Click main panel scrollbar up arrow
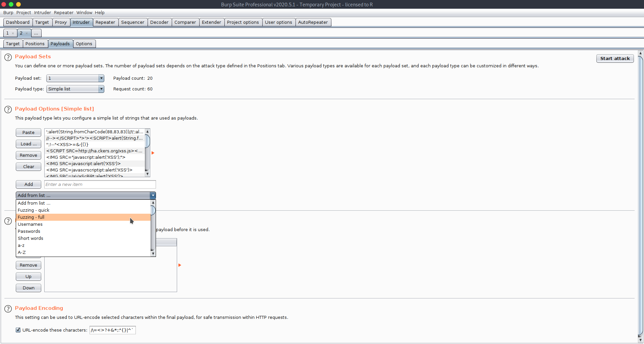 pyautogui.click(x=640, y=53)
